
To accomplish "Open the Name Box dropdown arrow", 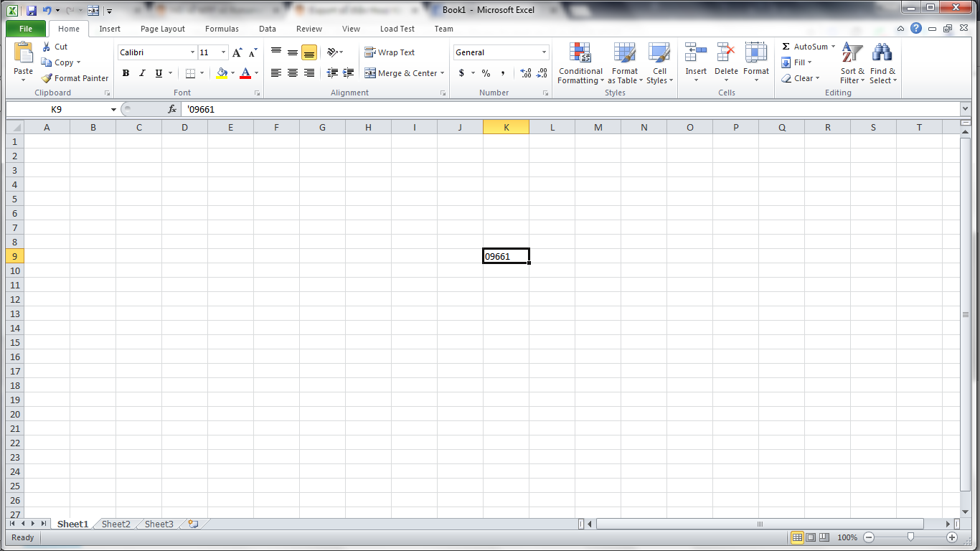I will [x=113, y=110].
